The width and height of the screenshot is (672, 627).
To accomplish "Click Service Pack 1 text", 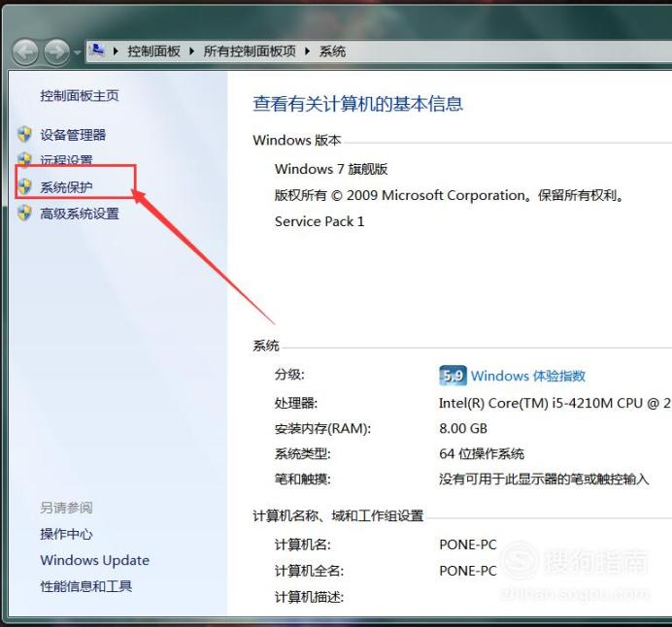I will tap(319, 221).
